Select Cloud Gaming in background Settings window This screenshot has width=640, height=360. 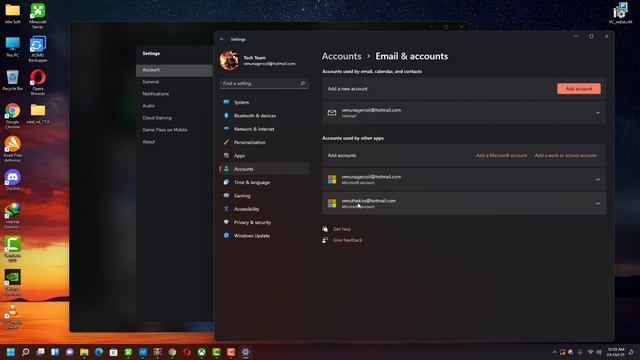coord(157,118)
